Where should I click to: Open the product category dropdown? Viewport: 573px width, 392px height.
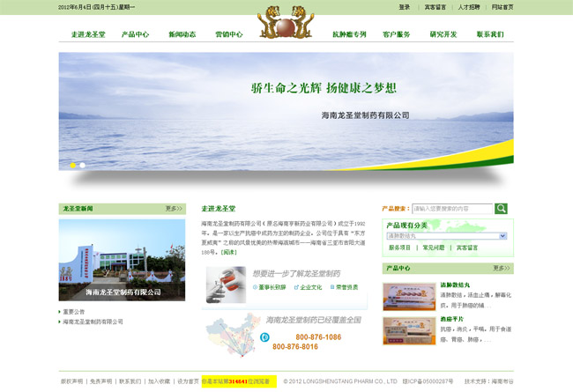[502, 236]
